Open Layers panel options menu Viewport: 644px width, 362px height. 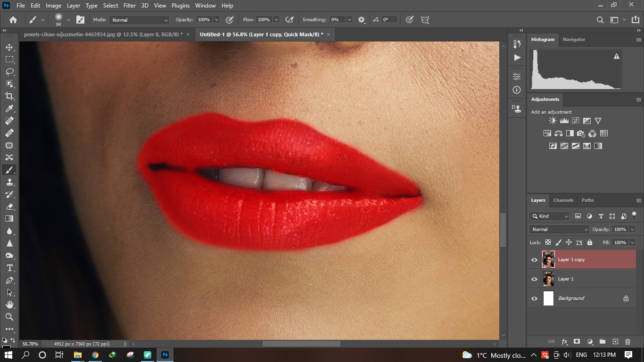638,201
